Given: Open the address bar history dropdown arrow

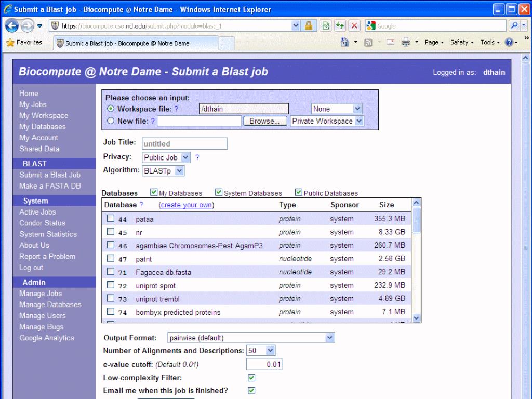Looking at the screenshot, I should tap(296, 26).
